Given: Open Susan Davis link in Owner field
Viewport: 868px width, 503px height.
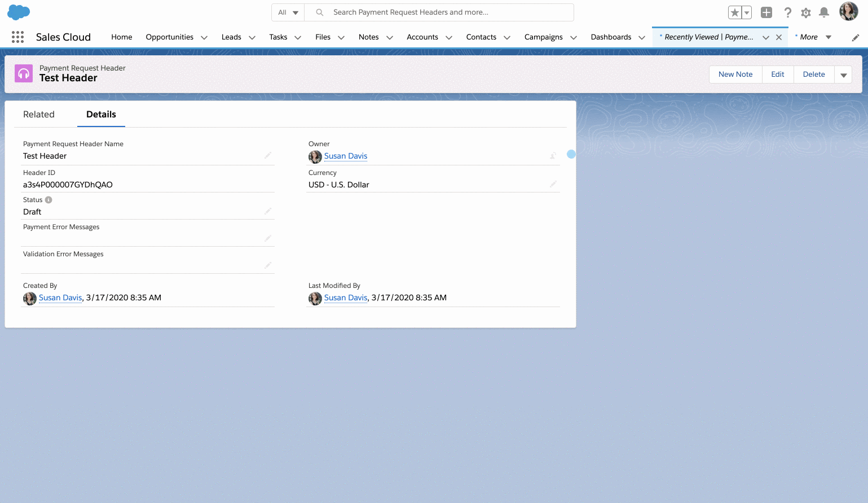Looking at the screenshot, I should point(346,156).
